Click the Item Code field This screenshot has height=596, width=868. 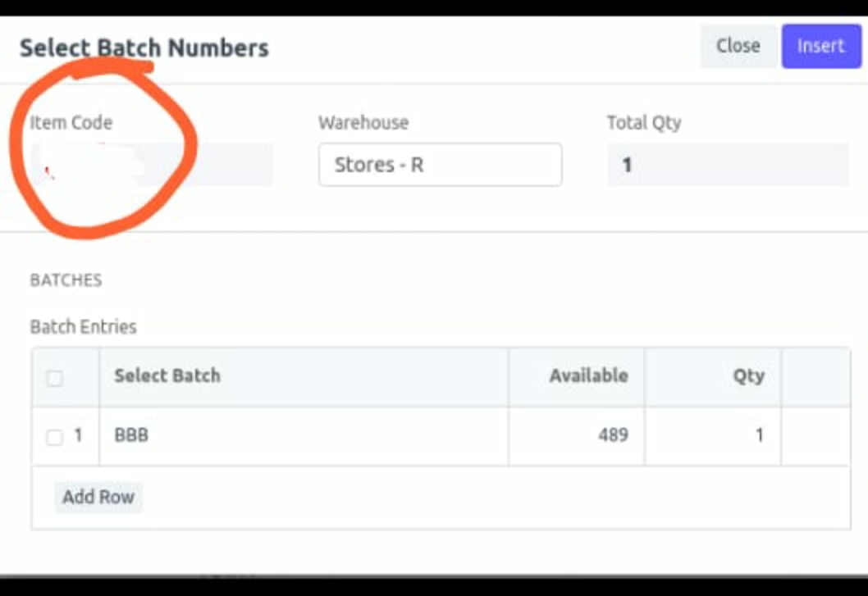152,164
